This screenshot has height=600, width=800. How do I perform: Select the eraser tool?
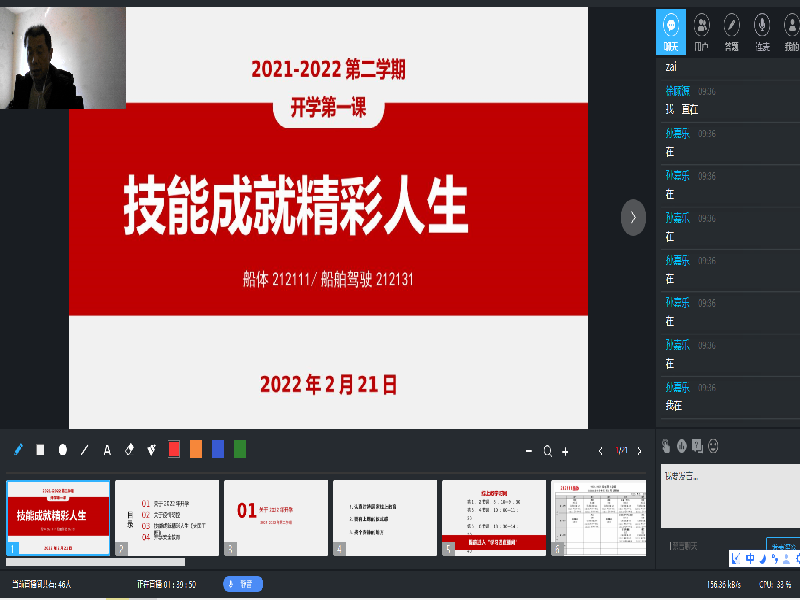(129, 450)
